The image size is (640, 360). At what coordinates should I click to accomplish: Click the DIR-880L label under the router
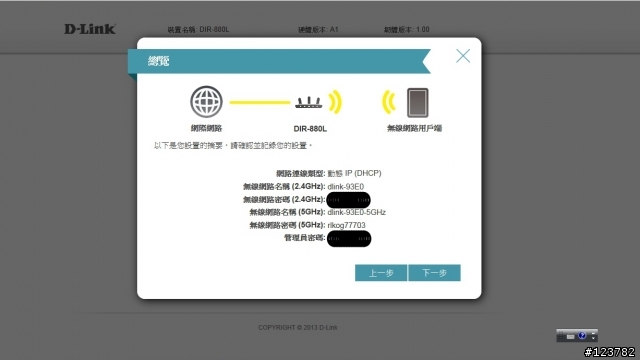[310, 129]
